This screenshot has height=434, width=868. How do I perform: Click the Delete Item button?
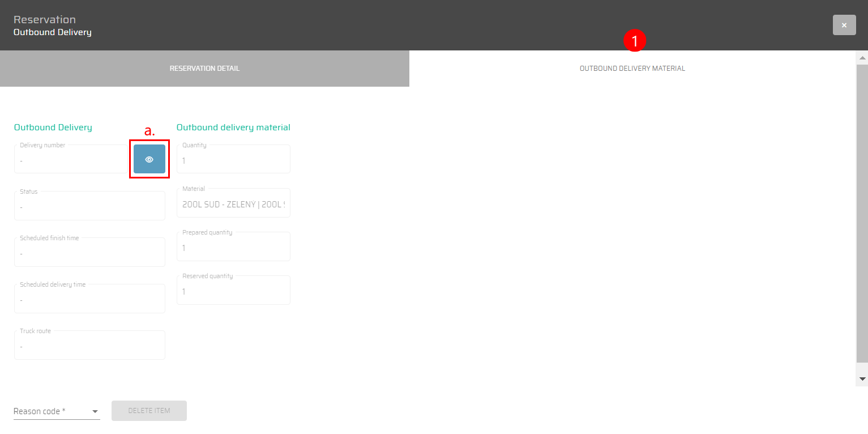point(149,411)
